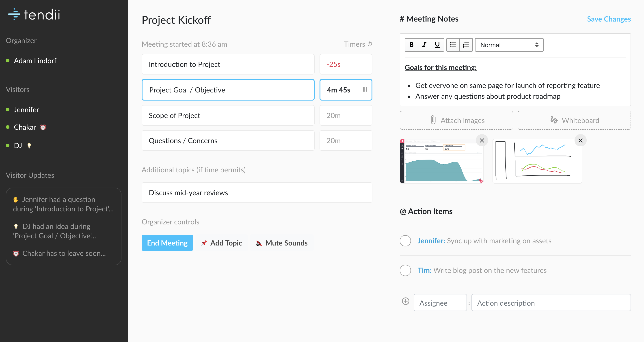Toggle italic formatting in notes toolbar
Viewport: 644px width, 342px height.
tap(424, 45)
